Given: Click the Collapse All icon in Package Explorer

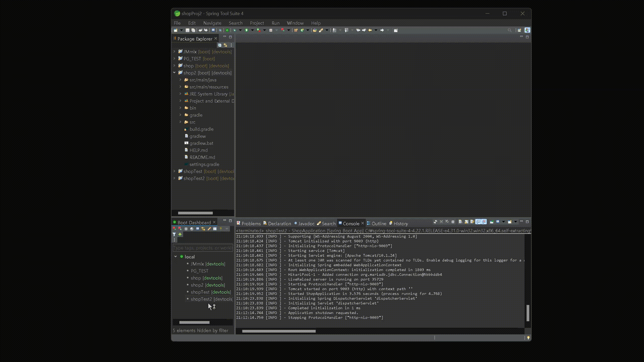Looking at the screenshot, I should pyautogui.click(x=220, y=45).
